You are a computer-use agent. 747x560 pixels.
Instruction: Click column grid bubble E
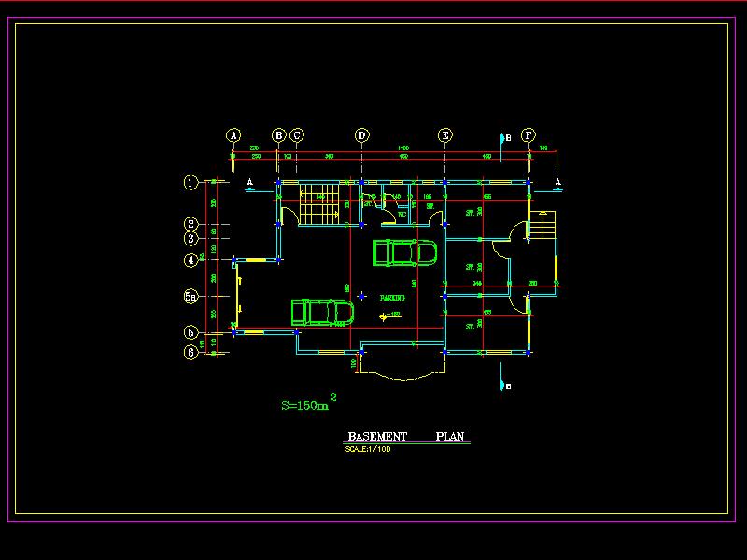(x=445, y=135)
